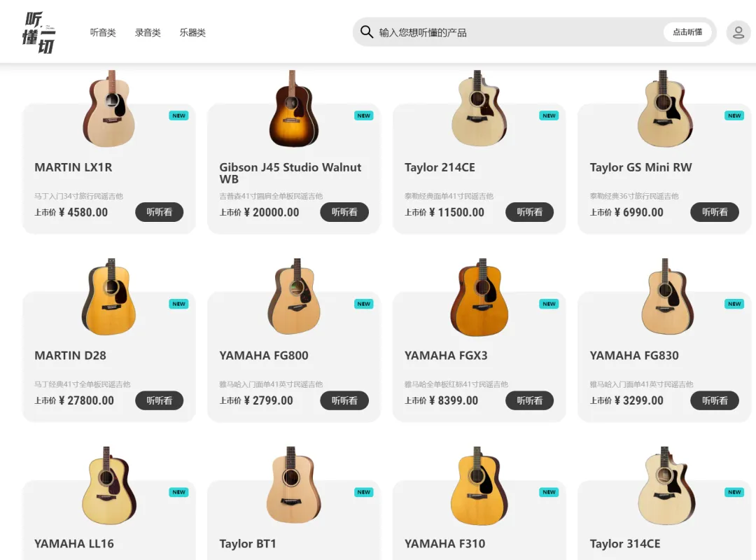Select the YAMAHA F310 title
This screenshot has height=560, width=756.
pyautogui.click(x=445, y=544)
